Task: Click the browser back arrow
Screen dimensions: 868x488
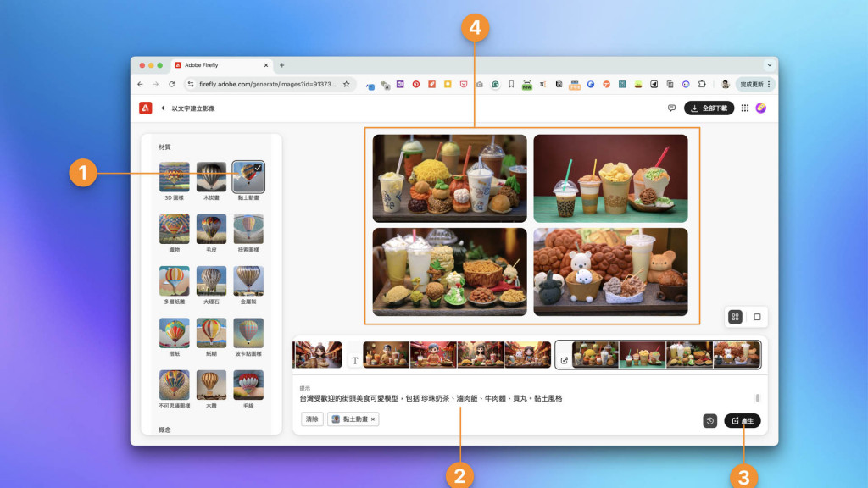Action: [140, 84]
